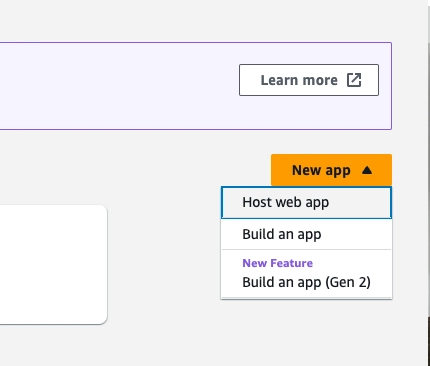Click the "New app" text on orange button
The height and width of the screenshot is (366, 430).
pyautogui.click(x=321, y=170)
